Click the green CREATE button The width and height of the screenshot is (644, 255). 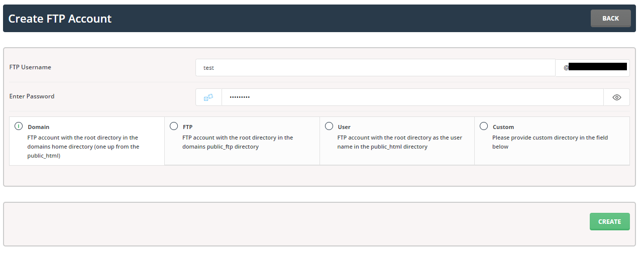point(609,221)
